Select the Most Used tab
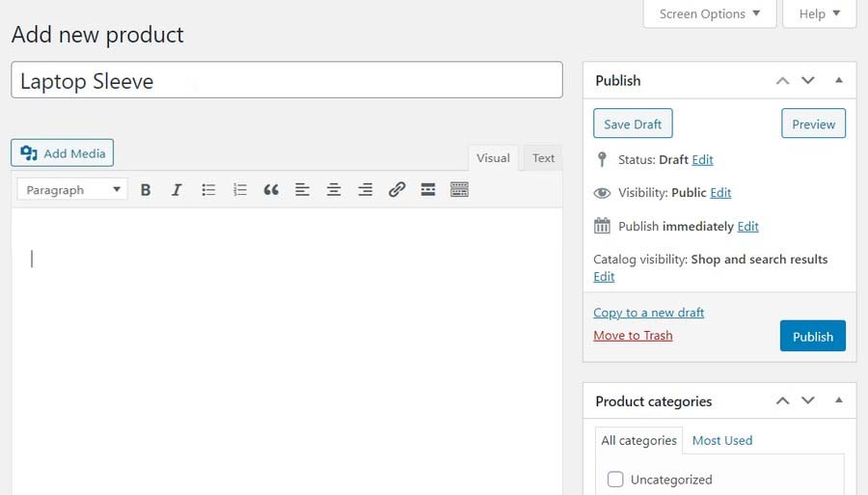The height and width of the screenshot is (495, 868). tap(722, 440)
